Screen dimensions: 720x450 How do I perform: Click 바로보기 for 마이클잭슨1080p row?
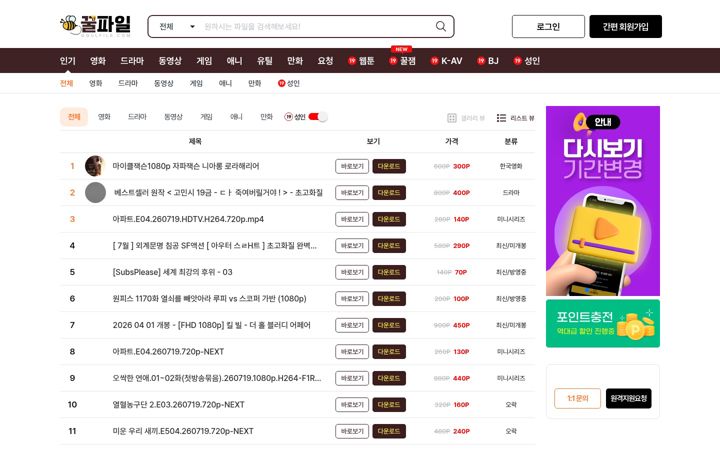[x=352, y=166]
